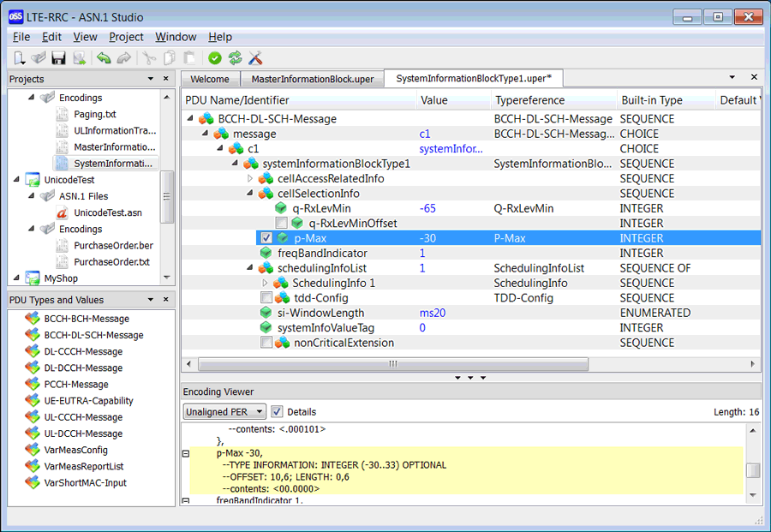Click the Redo arrow icon
Screen dimensions: 771x532
(x=124, y=58)
